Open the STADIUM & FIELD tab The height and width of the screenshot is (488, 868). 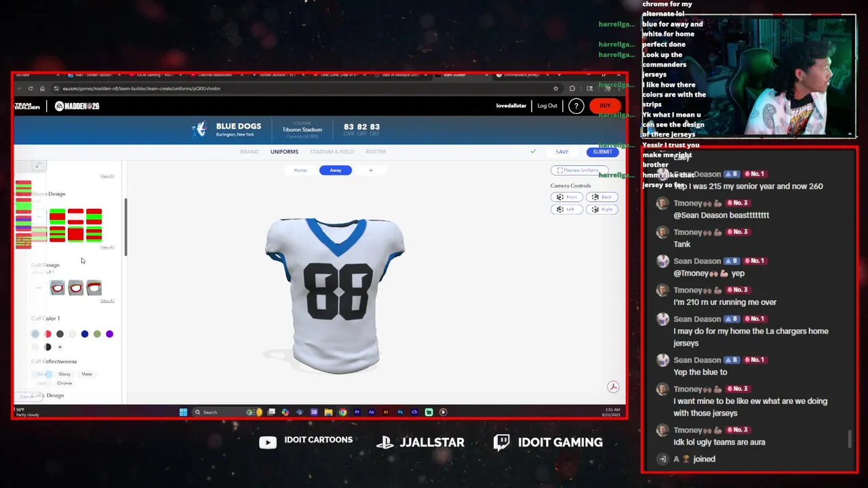click(332, 152)
